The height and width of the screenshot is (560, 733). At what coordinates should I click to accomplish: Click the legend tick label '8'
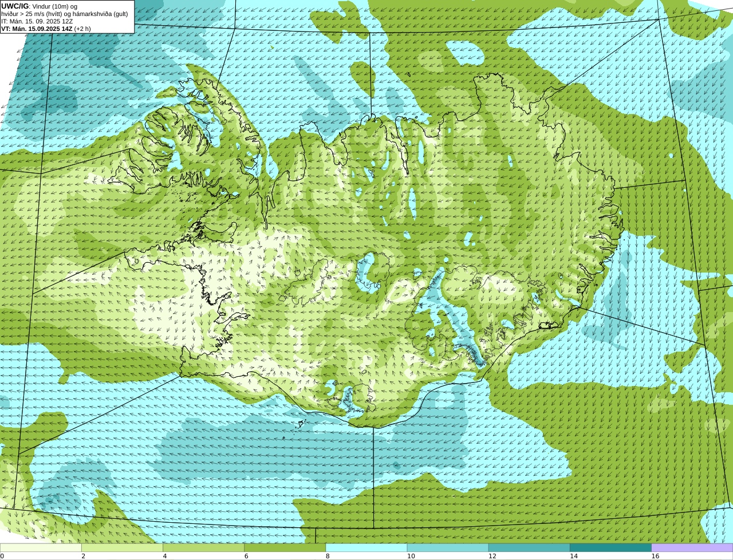(328, 556)
